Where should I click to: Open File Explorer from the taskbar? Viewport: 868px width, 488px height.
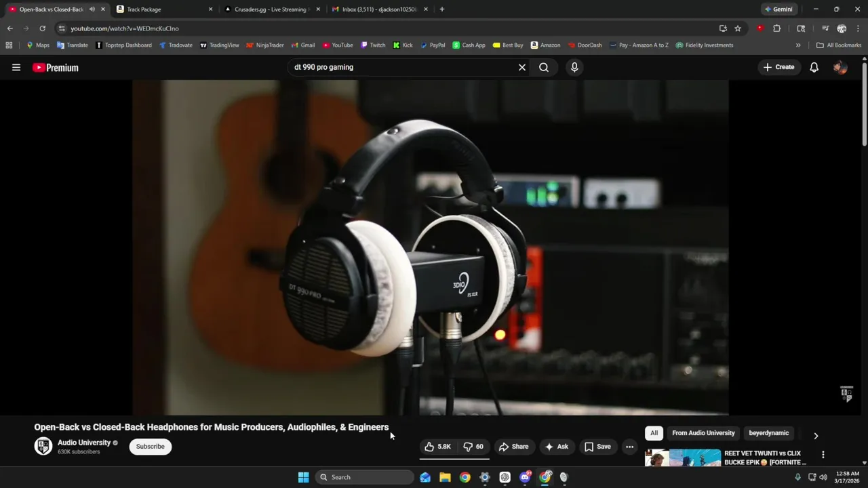(x=445, y=477)
